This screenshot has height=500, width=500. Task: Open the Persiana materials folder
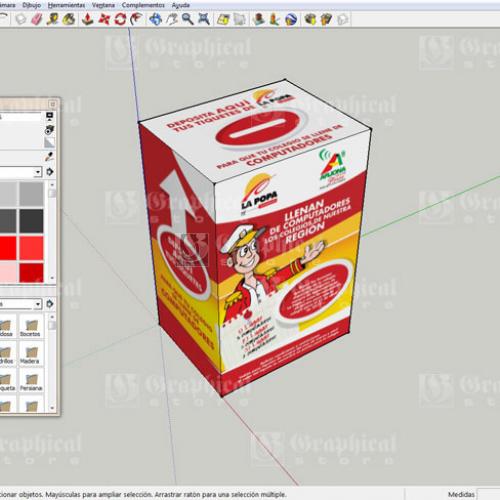31,382
